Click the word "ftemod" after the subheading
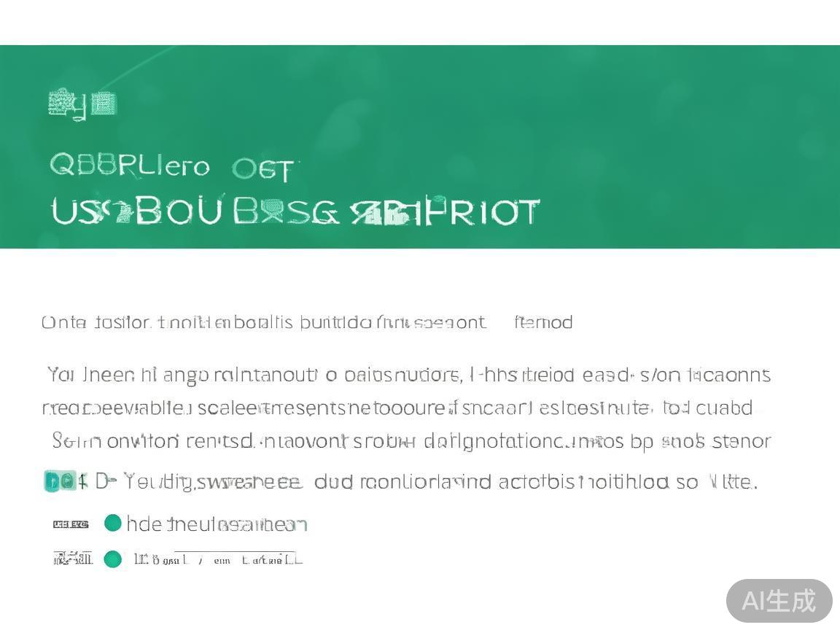The width and height of the screenshot is (840, 630). point(543,322)
